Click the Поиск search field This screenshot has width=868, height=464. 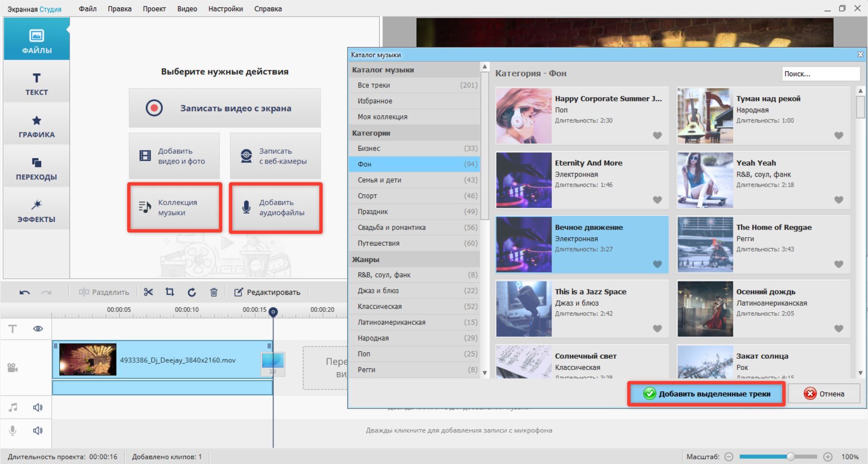[820, 74]
